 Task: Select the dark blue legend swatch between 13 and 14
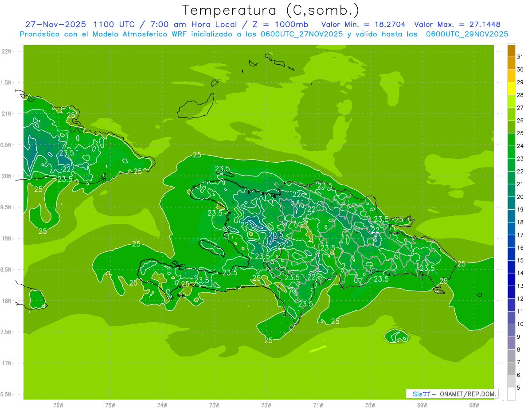tap(511, 280)
